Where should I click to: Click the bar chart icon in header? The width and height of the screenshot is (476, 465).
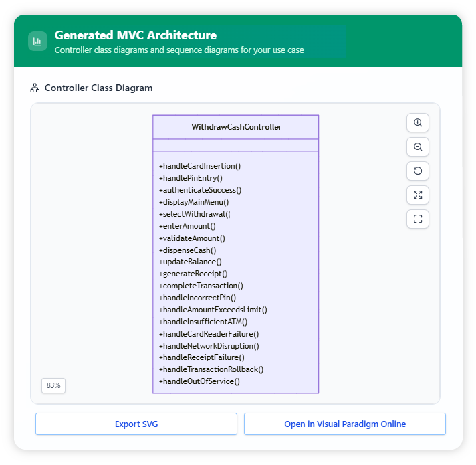tap(37, 41)
